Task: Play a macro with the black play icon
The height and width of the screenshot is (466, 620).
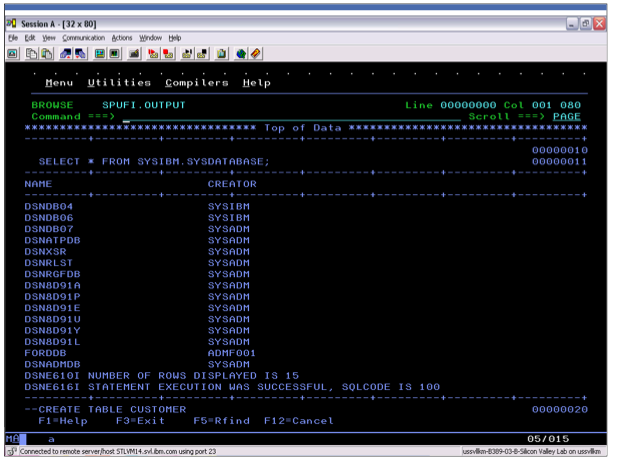Action: tap(187, 53)
